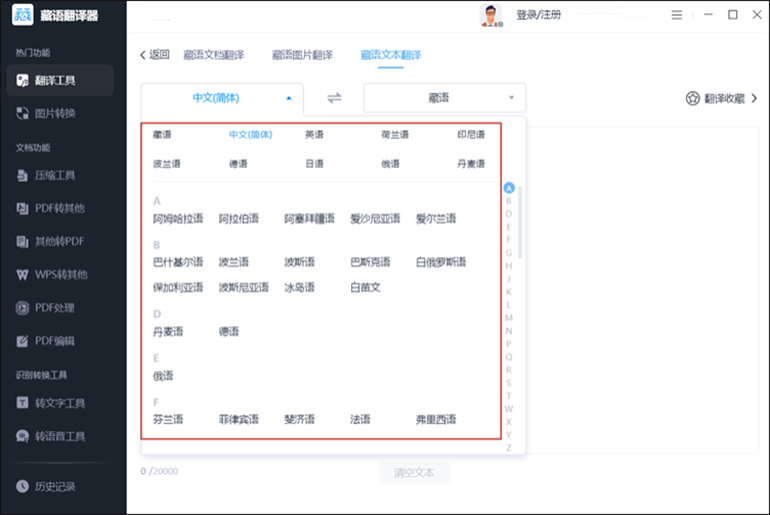Switch to the 藏语图片翻译 tab
Screen dimensions: 770x515
click(x=302, y=55)
